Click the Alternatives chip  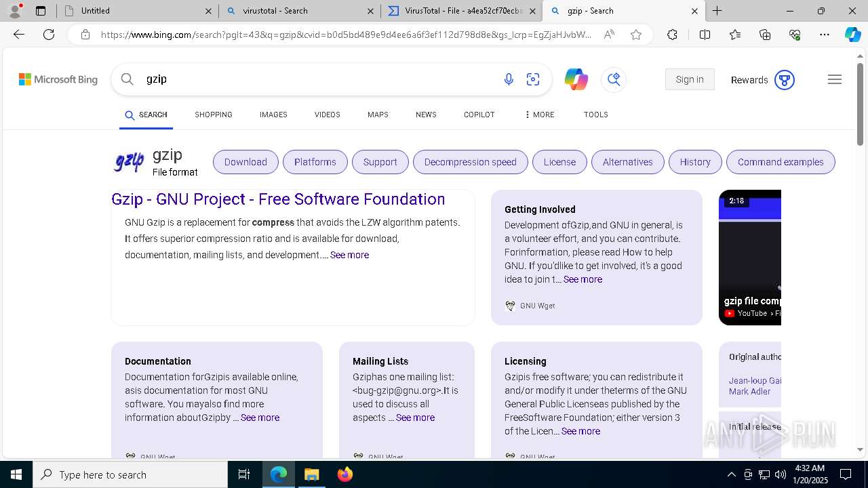[628, 162]
